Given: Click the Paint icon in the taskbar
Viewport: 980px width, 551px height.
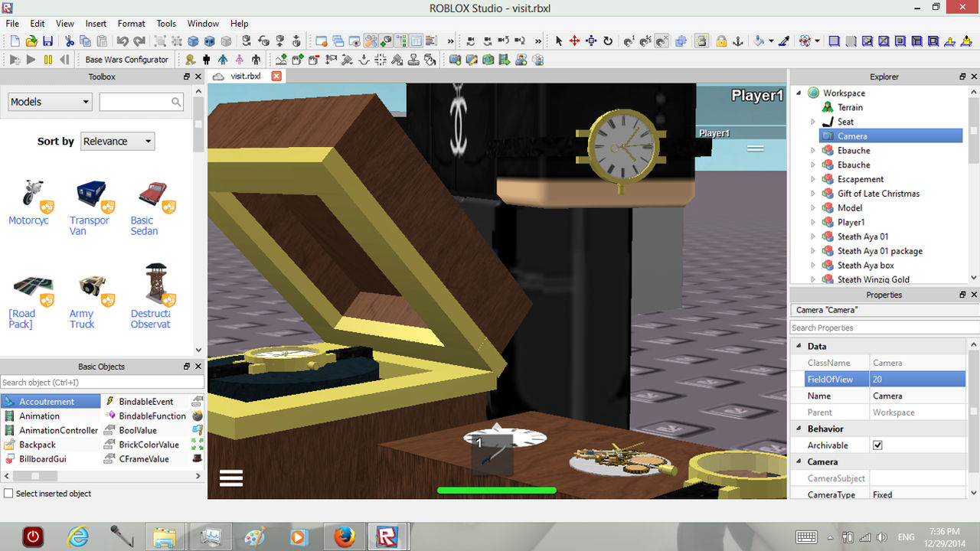Looking at the screenshot, I should (256, 536).
